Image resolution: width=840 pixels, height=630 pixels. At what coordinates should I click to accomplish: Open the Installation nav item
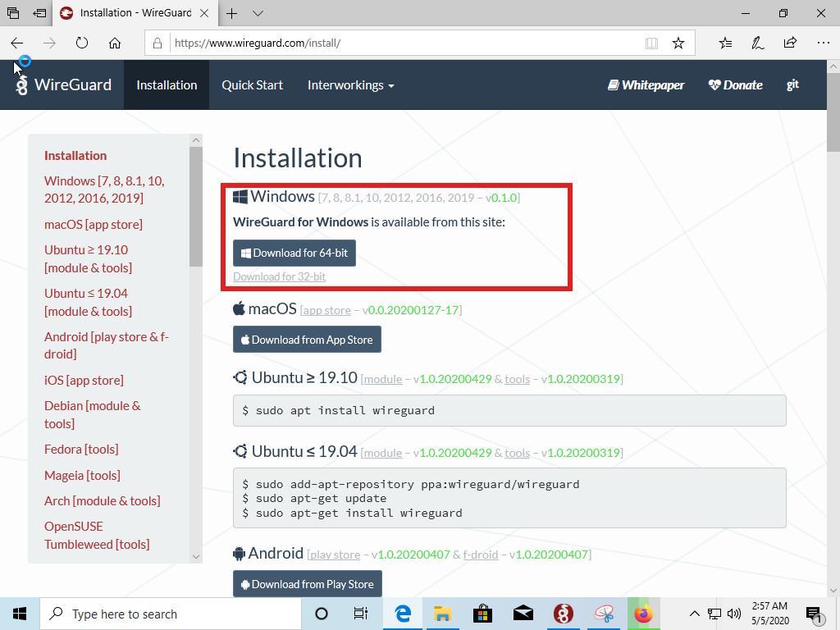tap(167, 84)
